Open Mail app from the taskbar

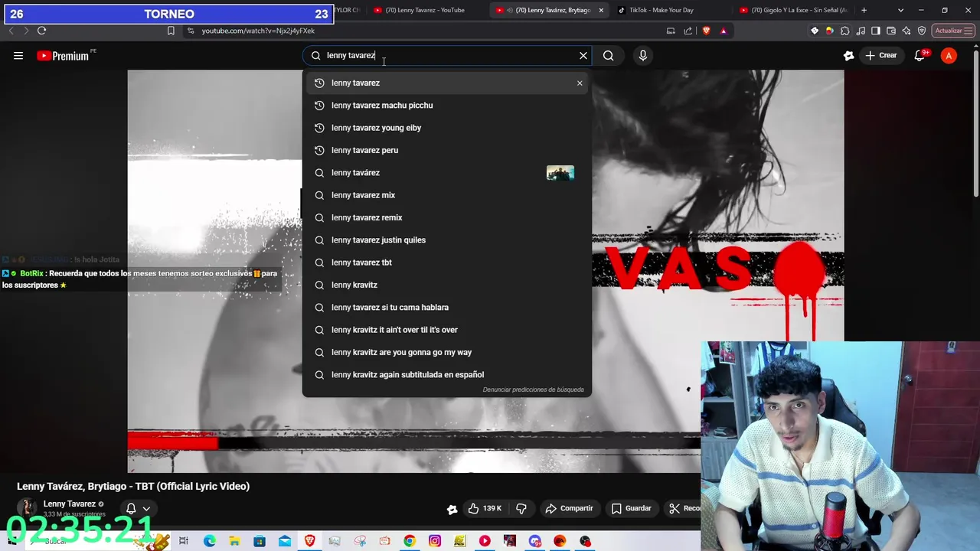[285, 541]
